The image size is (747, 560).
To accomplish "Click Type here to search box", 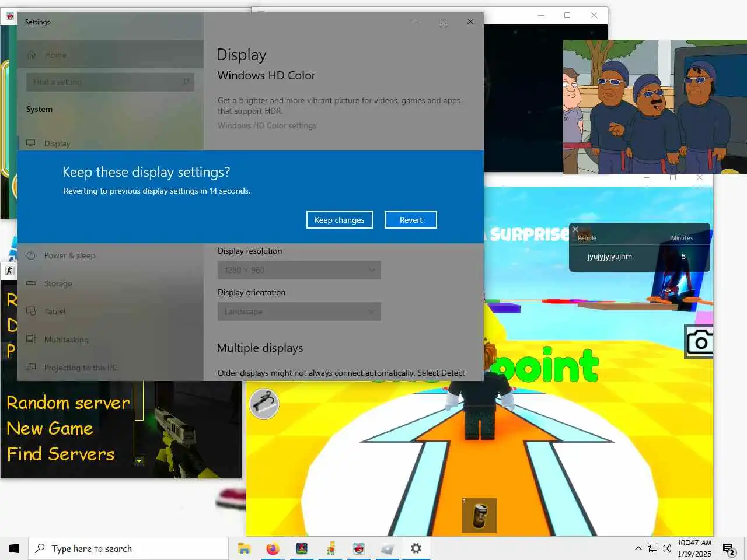I will 128,548.
